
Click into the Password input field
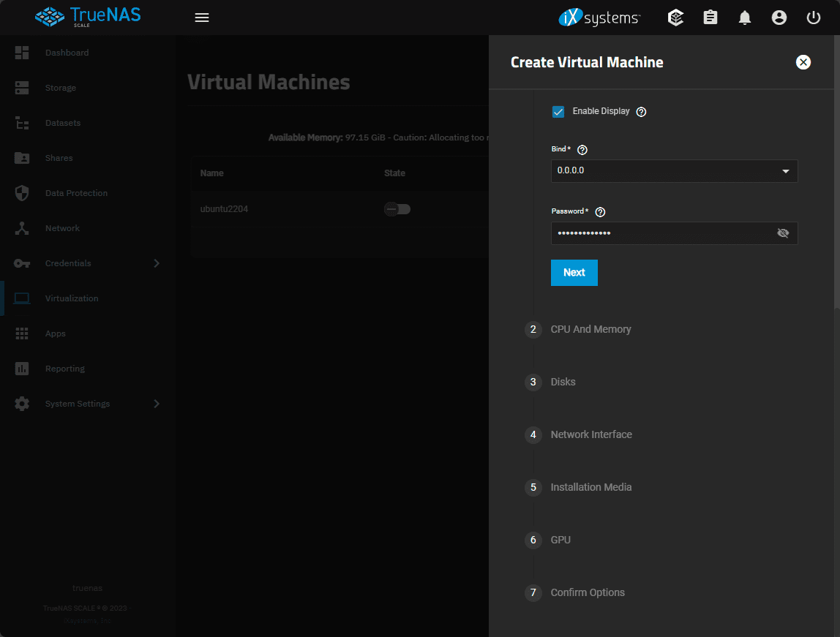(659, 233)
